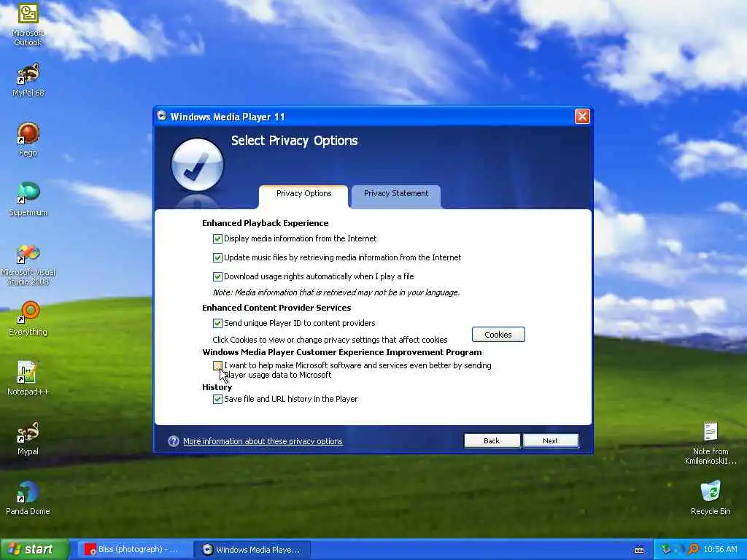The height and width of the screenshot is (560, 747).
Task: Close the Windows Media Player 11 dialog
Action: pos(582,116)
